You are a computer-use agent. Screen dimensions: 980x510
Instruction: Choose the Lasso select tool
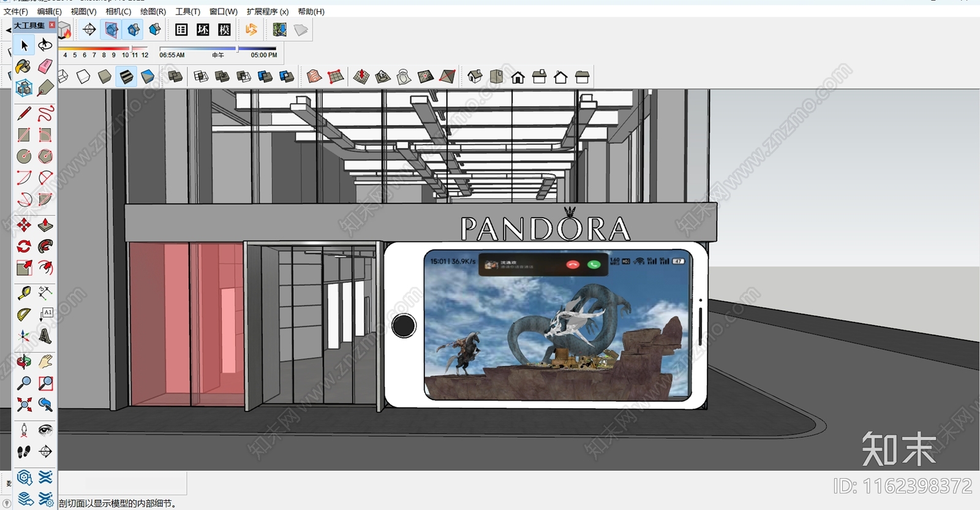[x=45, y=45]
